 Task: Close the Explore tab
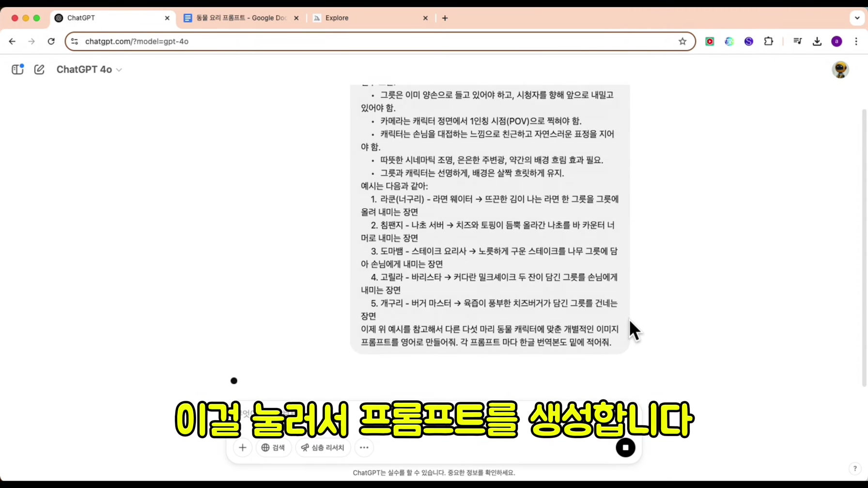click(x=425, y=18)
